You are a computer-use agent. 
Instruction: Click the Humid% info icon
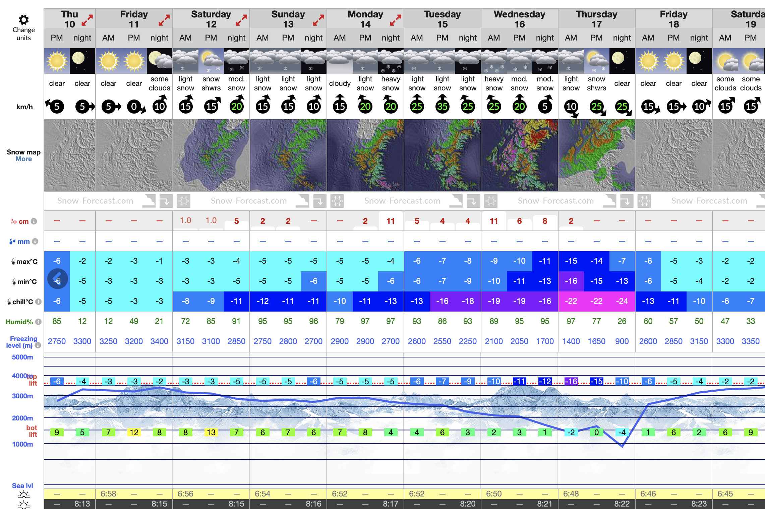(x=39, y=322)
